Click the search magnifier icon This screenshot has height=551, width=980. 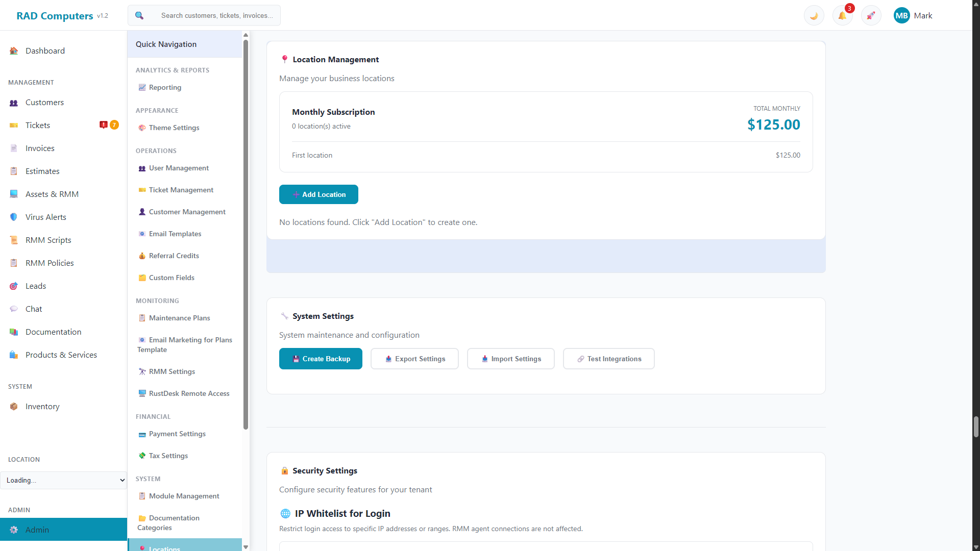point(139,15)
